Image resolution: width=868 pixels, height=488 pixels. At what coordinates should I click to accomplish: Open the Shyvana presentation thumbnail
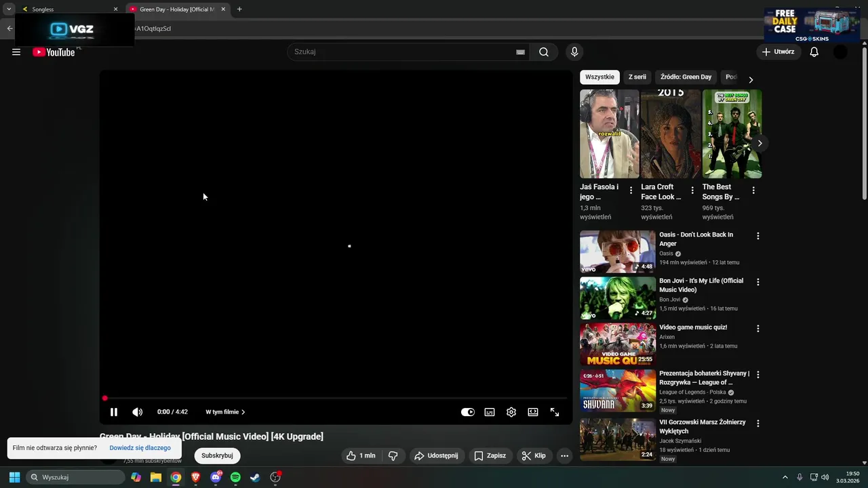[x=617, y=390]
